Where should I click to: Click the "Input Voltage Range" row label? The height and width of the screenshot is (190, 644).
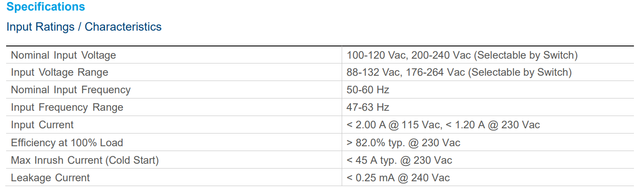click(59, 72)
